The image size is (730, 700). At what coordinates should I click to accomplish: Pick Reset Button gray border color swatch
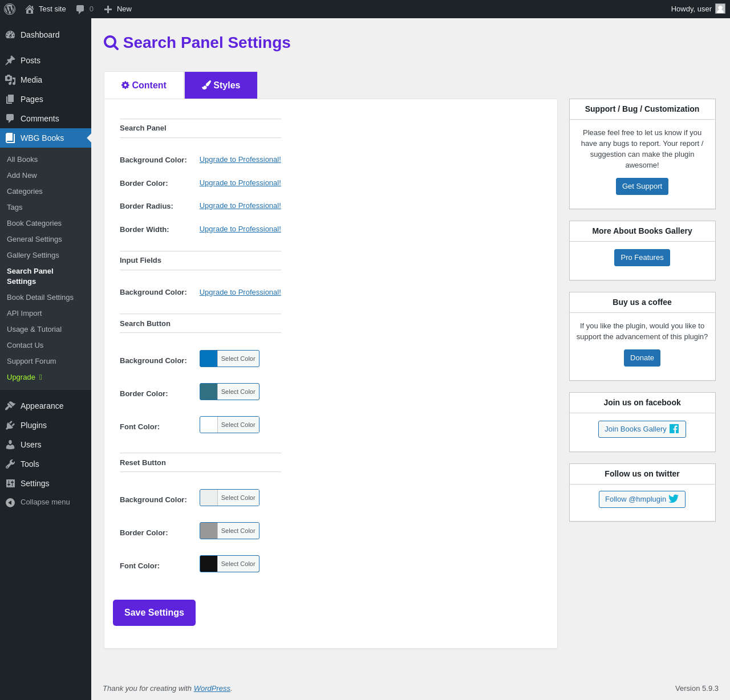[x=209, y=531]
